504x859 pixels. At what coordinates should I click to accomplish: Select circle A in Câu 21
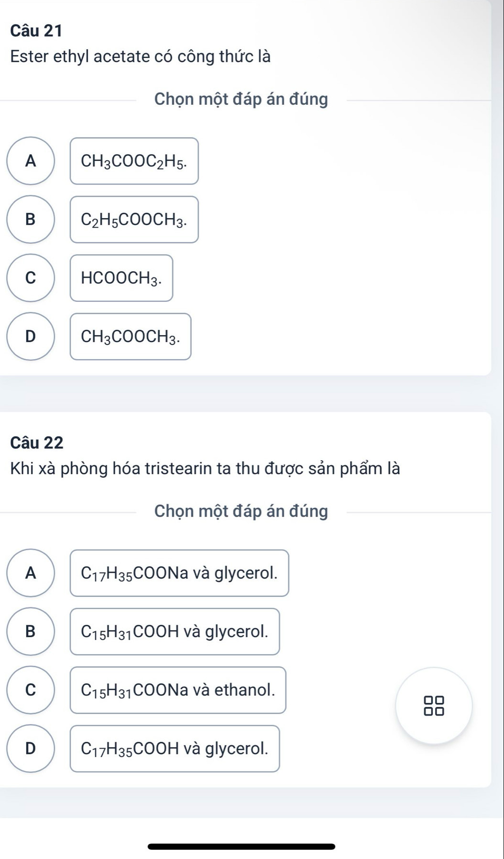31,161
